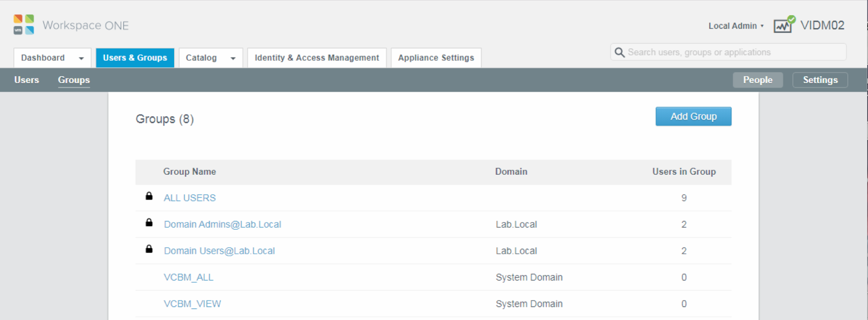Viewport: 868px width, 320px height.
Task: Open the Local Admin user menu
Action: (736, 26)
